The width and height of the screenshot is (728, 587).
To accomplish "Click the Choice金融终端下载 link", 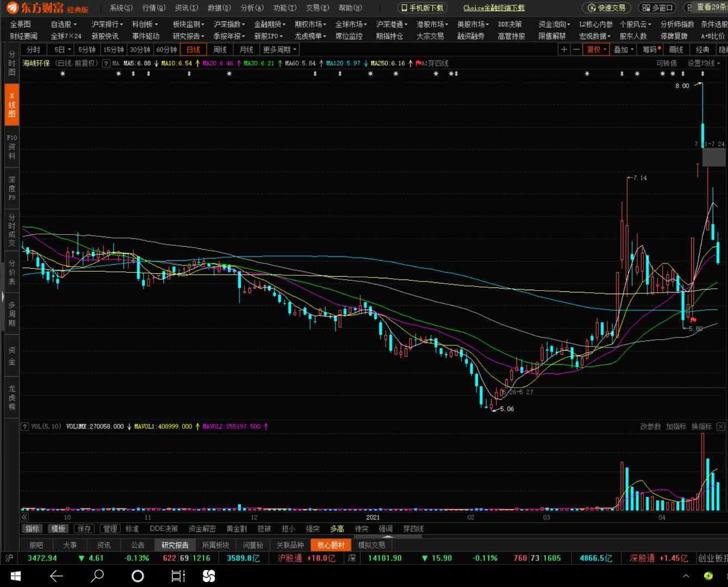I will (494, 8).
